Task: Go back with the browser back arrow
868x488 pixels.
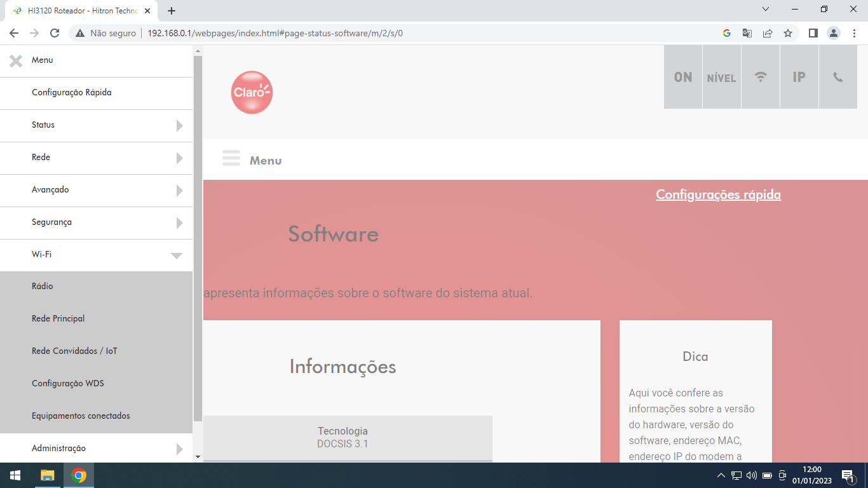Action: 14,33
